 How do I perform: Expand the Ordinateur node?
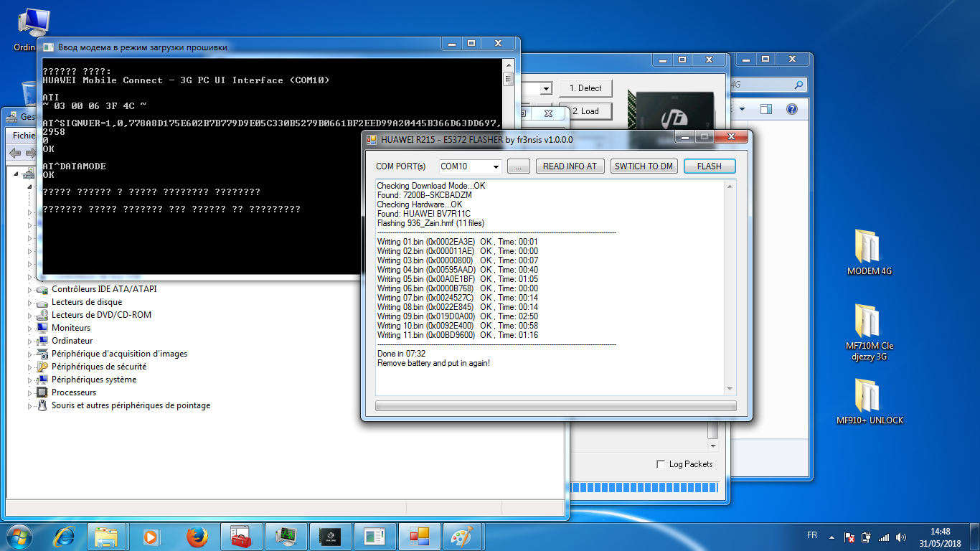pos(30,342)
